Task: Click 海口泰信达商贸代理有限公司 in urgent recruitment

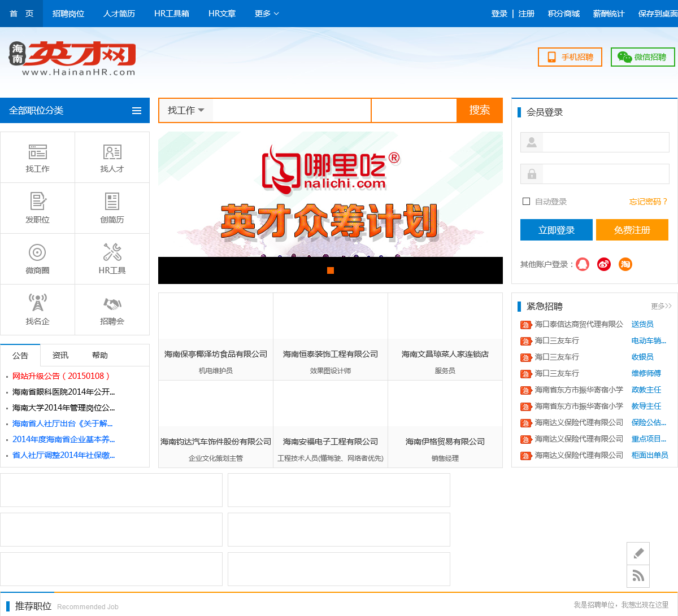Action: (579, 324)
